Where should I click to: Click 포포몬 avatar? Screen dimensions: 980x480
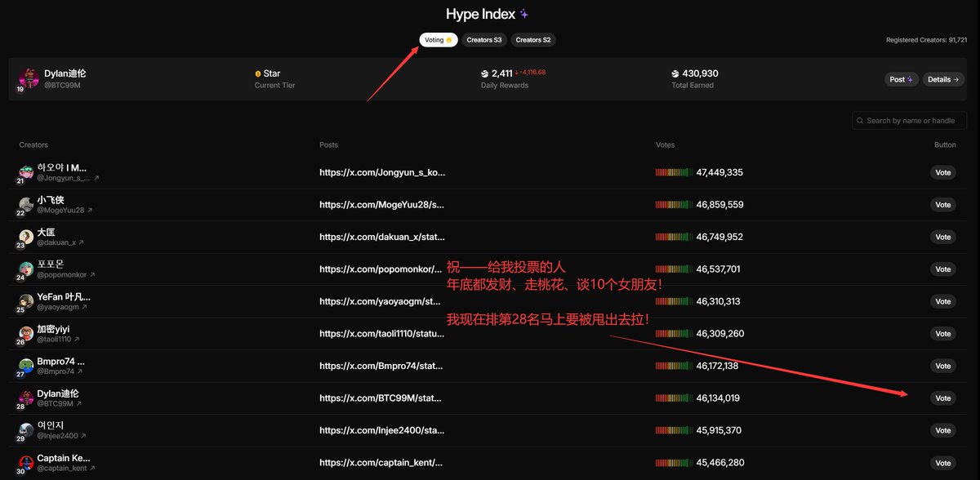pyautogui.click(x=26, y=269)
